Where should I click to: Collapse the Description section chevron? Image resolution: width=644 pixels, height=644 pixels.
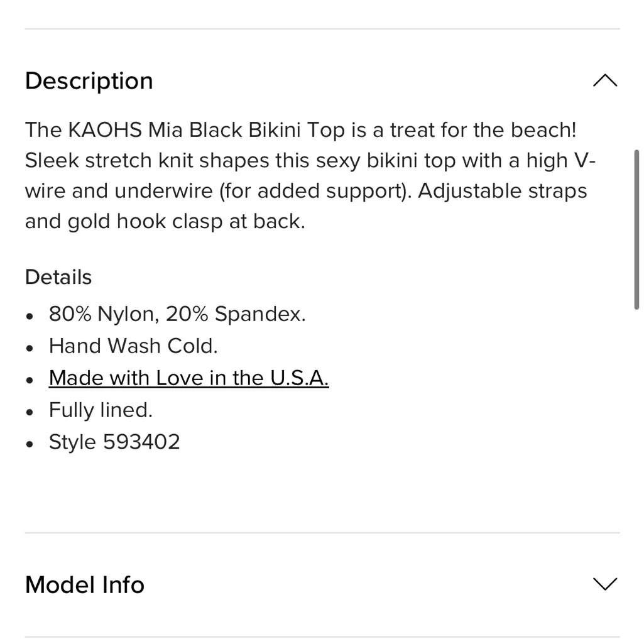(604, 81)
